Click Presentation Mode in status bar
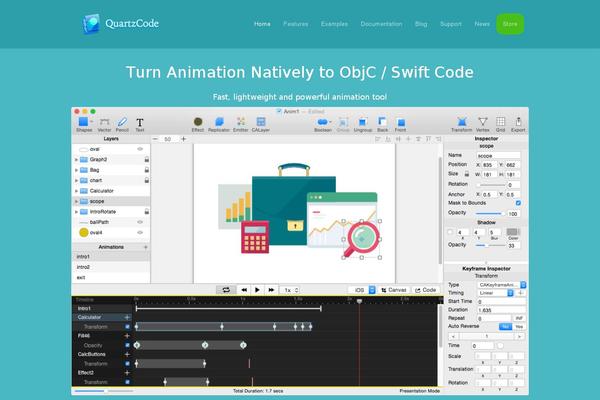Image resolution: width=600 pixels, height=400 pixels. tap(419, 391)
